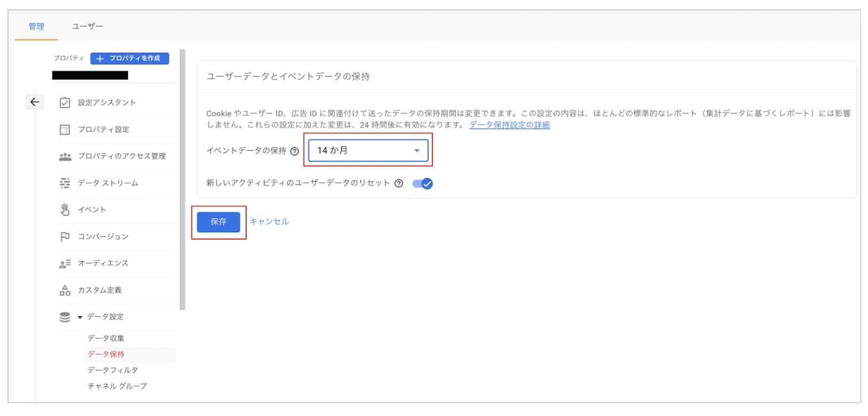The image size is (868, 416).
Task: Open プロパティ設定 menu item
Action: pyautogui.click(x=104, y=129)
